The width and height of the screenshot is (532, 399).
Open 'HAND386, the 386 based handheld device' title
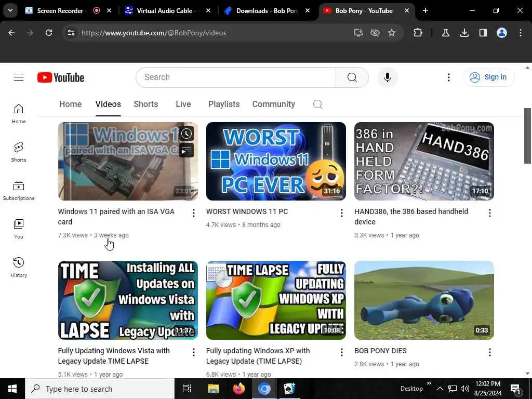pyautogui.click(x=411, y=217)
